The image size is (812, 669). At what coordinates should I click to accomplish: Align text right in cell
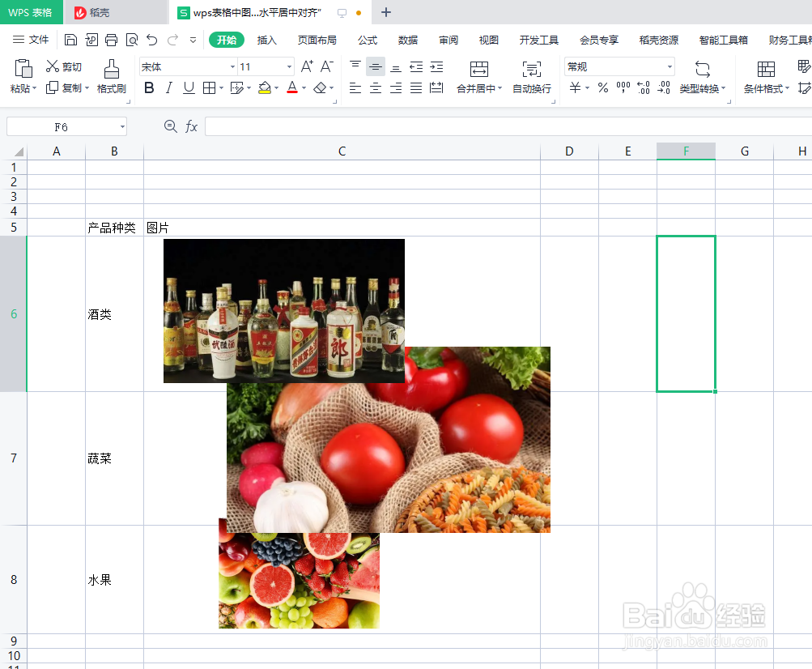[x=396, y=87]
